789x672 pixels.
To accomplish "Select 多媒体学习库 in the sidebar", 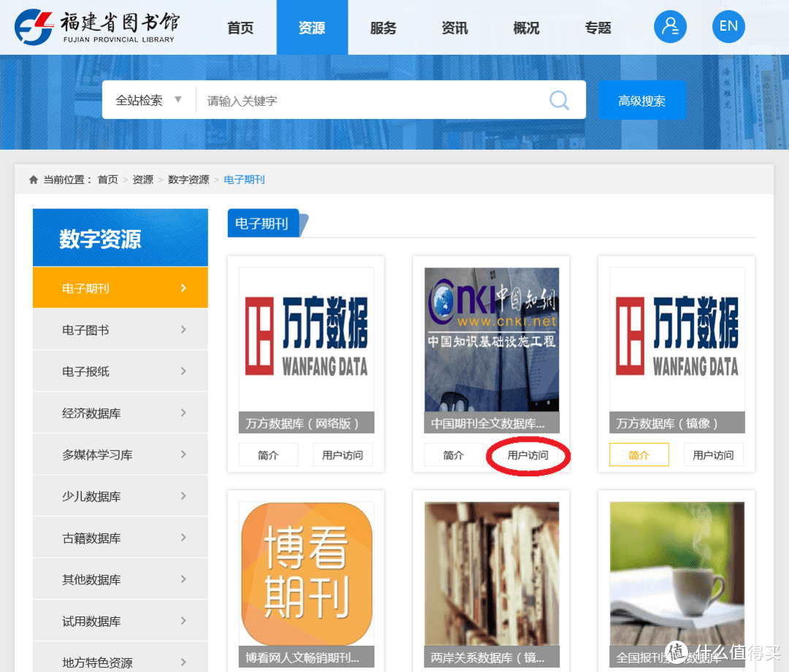I will point(121,454).
